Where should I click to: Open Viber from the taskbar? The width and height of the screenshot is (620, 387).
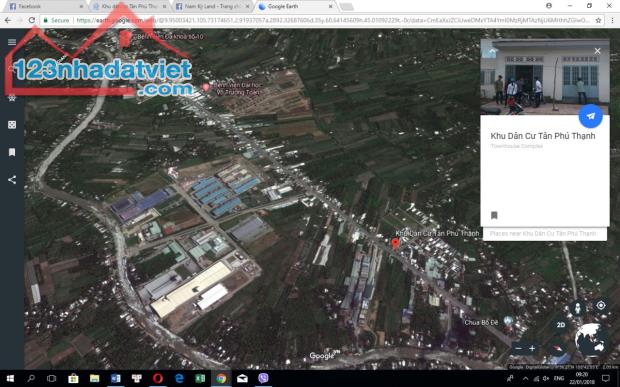tap(263, 378)
